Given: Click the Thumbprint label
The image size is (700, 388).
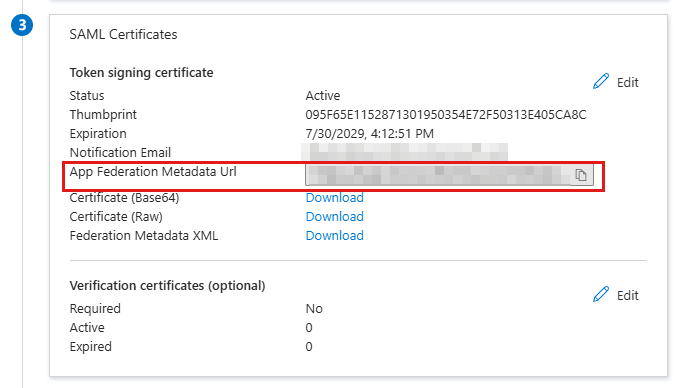Looking at the screenshot, I should (x=103, y=115).
